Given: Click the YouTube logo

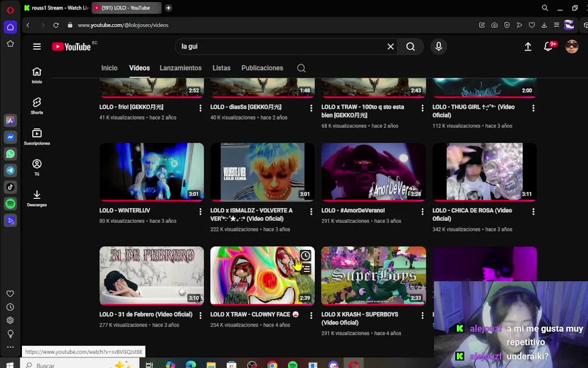Looking at the screenshot, I should 71,47.
